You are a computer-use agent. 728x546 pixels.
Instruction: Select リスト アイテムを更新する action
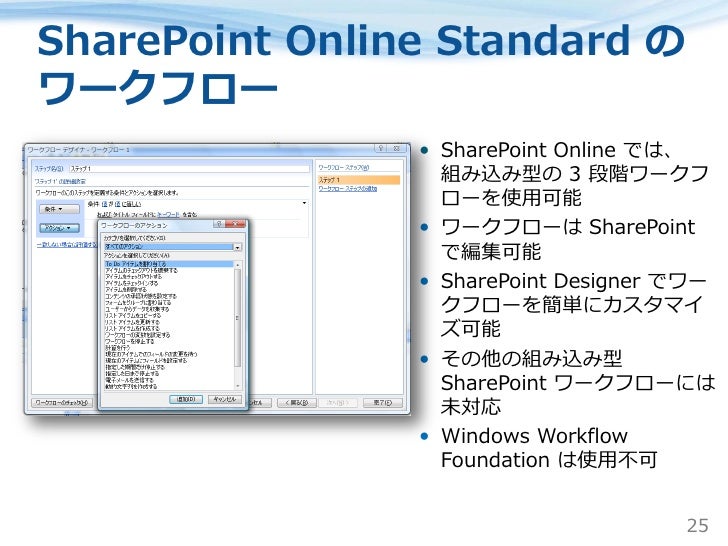pos(132,322)
